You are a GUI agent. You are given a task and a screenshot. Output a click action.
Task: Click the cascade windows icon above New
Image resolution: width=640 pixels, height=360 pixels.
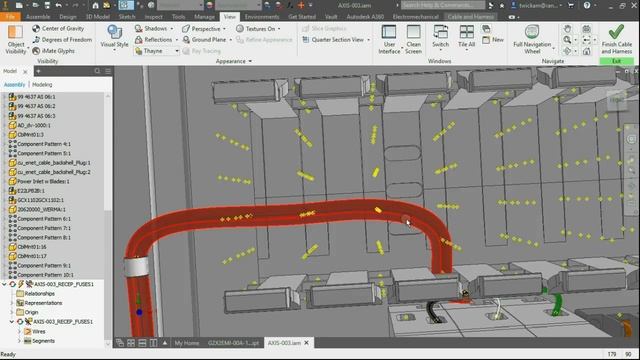[x=486, y=29]
